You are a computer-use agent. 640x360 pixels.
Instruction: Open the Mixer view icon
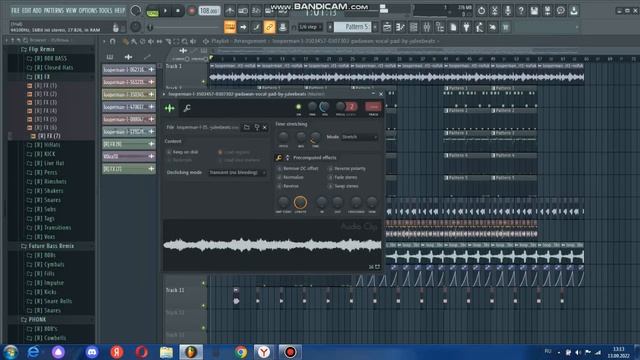tap(427, 27)
